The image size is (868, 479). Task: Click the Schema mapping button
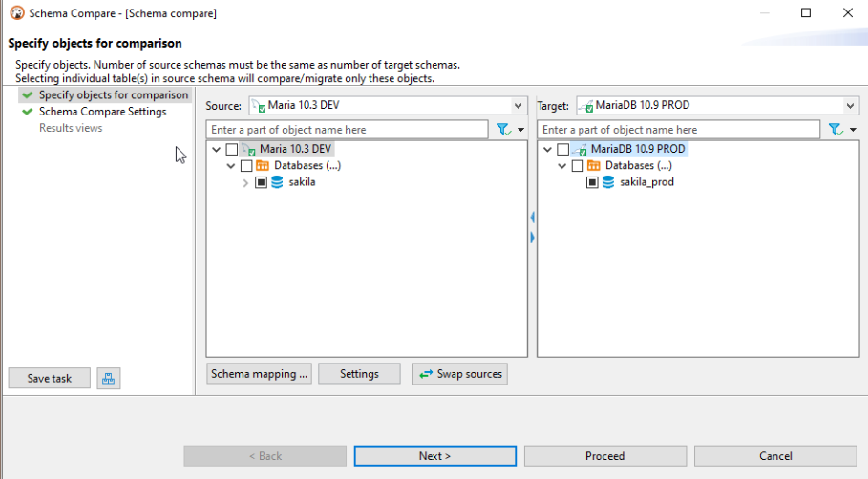click(260, 374)
